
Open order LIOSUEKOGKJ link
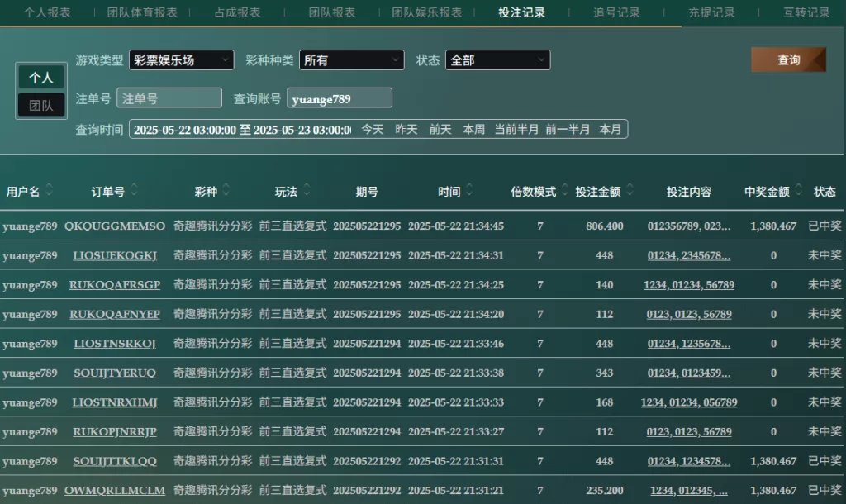tap(115, 255)
